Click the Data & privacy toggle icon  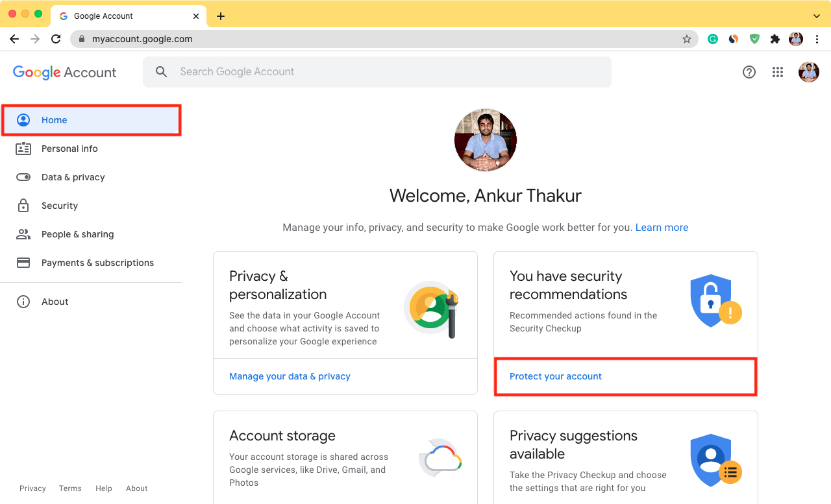23,177
